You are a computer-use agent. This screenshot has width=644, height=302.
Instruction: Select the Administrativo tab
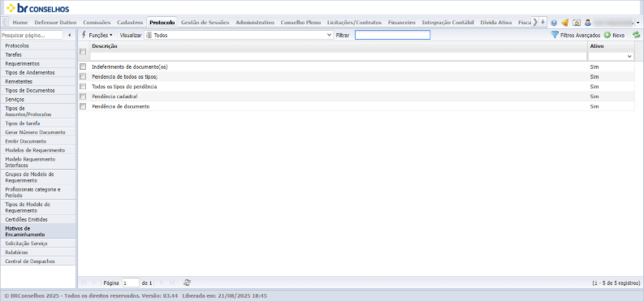(255, 23)
